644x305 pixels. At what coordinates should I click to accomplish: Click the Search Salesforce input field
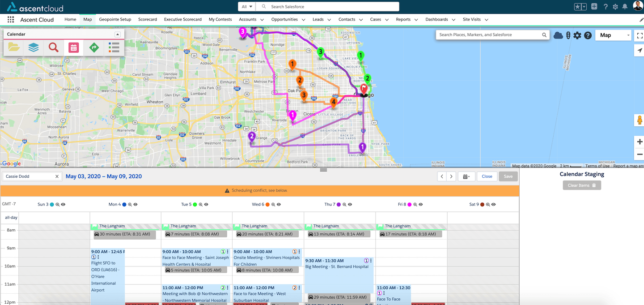tap(328, 7)
